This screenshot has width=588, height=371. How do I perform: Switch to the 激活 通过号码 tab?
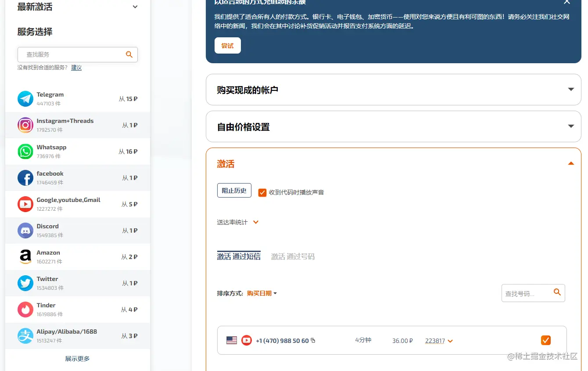(x=293, y=256)
